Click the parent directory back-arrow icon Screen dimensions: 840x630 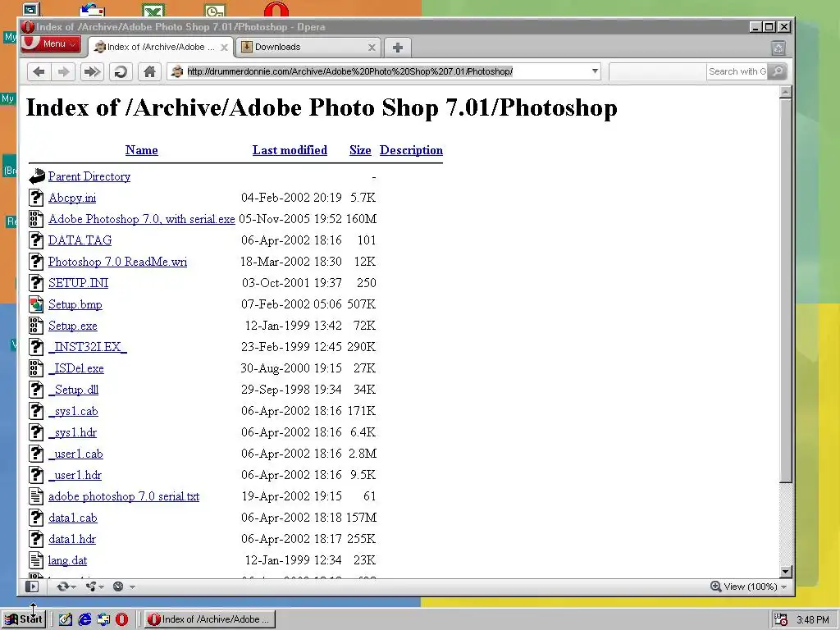(x=36, y=176)
